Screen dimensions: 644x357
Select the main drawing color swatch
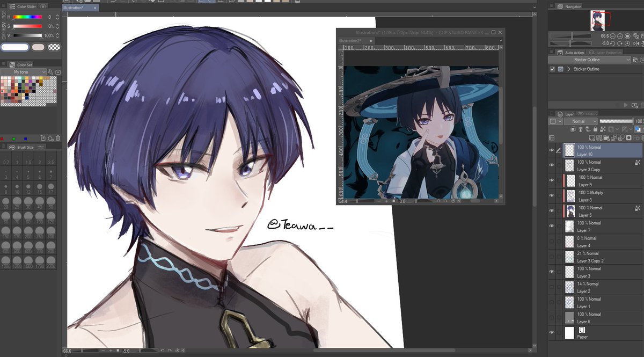pos(15,47)
